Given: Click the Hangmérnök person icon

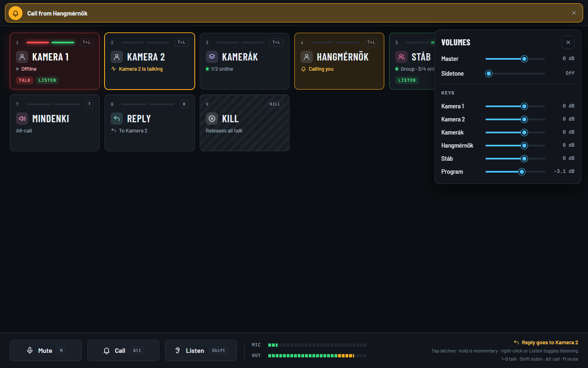Looking at the screenshot, I should pyautogui.click(x=307, y=57).
